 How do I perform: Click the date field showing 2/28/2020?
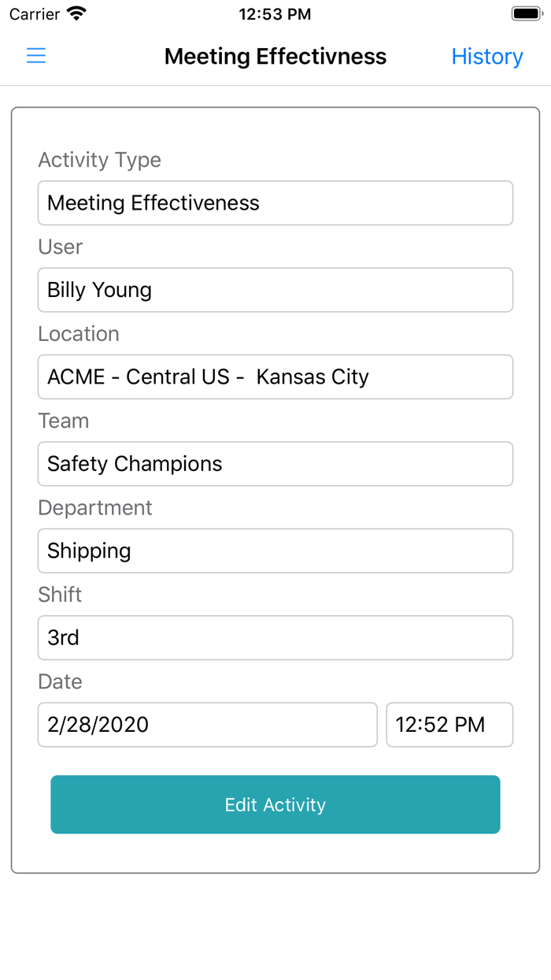click(207, 724)
